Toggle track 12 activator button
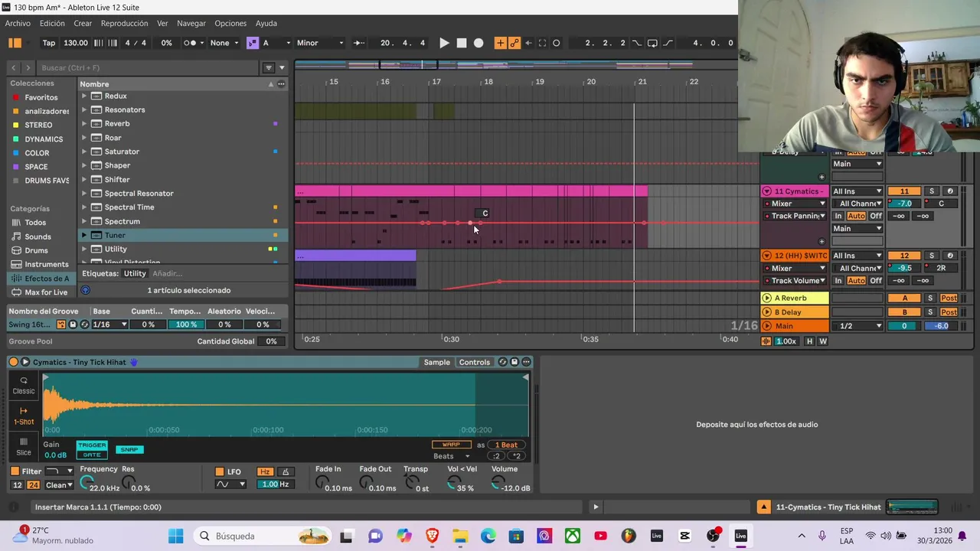This screenshot has width=980, height=551. (904, 256)
